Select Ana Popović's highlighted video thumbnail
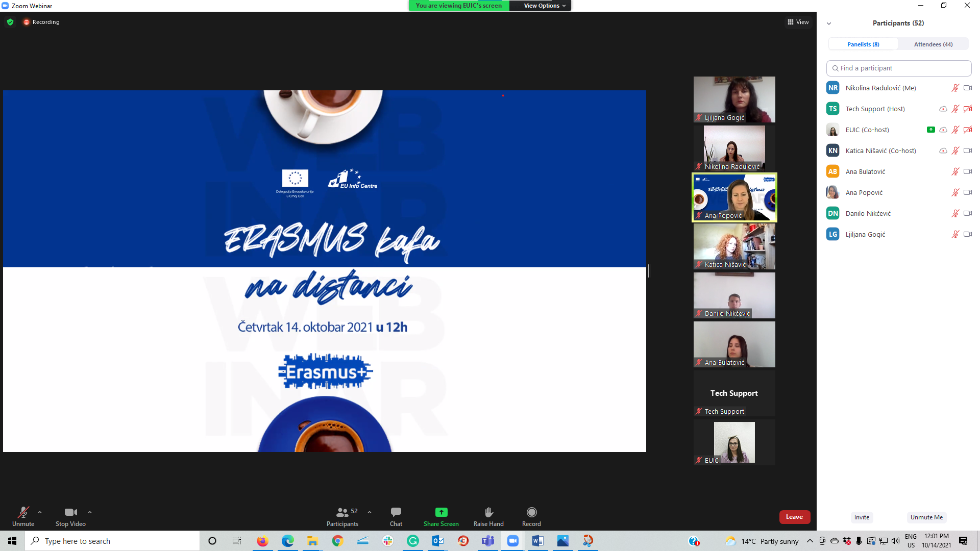980x551 pixels. 734,197
